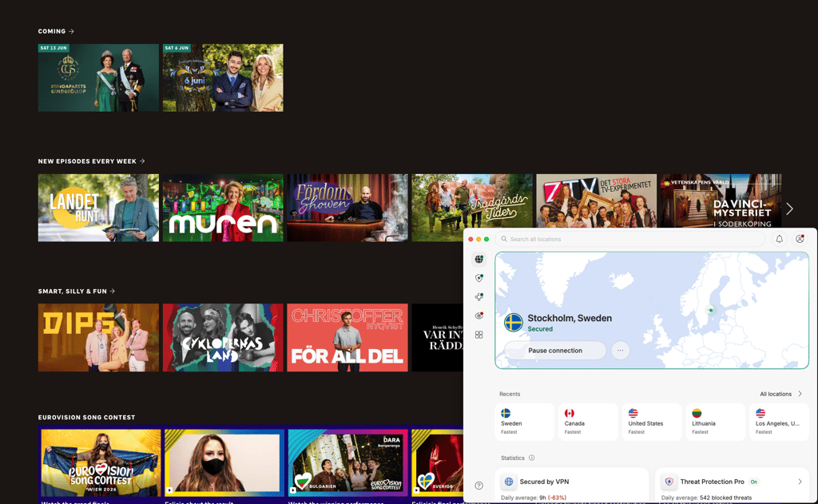The height and width of the screenshot is (504, 818).
Task: Connect to recent Sweden location
Action: click(x=524, y=422)
